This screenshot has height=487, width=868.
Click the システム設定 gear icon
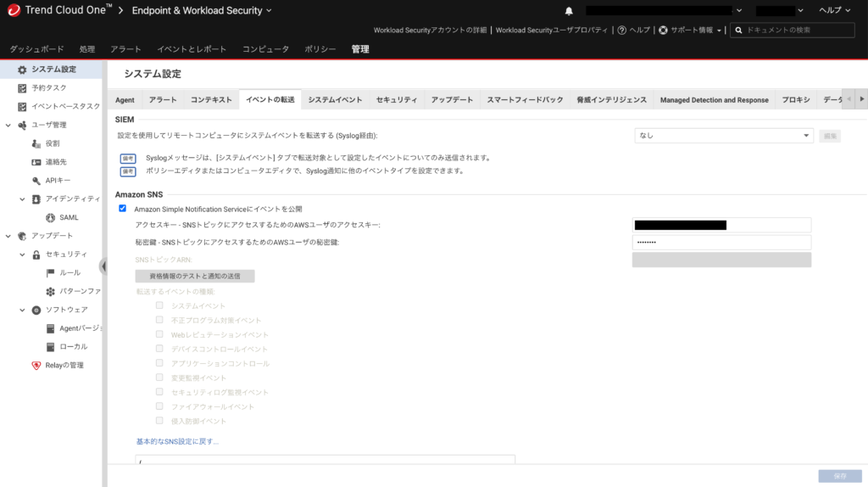[x=21, y=70]
